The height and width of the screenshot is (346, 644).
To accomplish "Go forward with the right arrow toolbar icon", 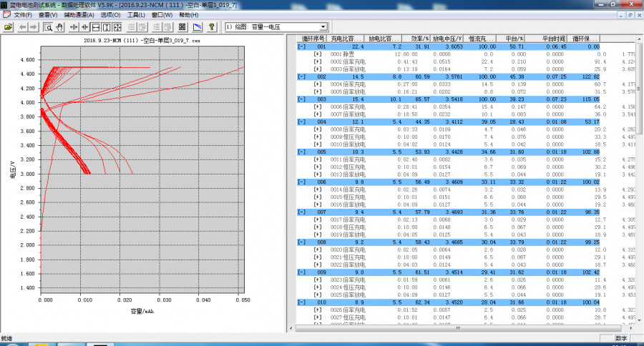I will (33, 27).
